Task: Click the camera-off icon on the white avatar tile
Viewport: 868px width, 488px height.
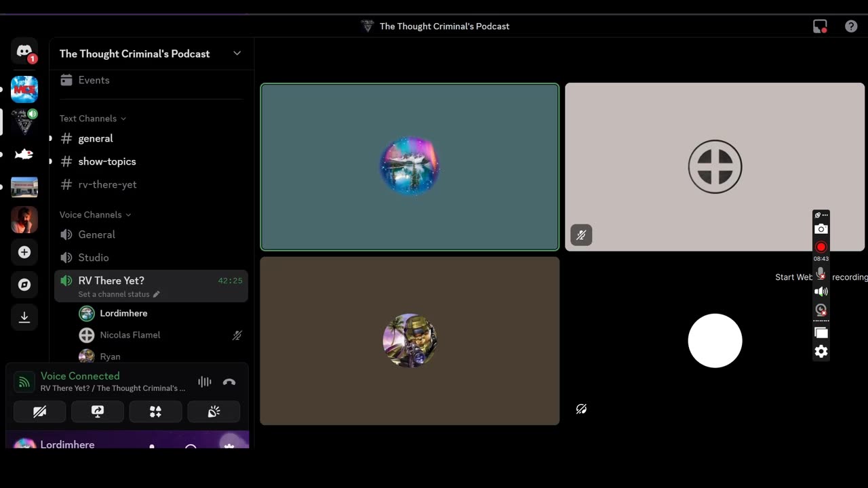Action: (581, 409)
